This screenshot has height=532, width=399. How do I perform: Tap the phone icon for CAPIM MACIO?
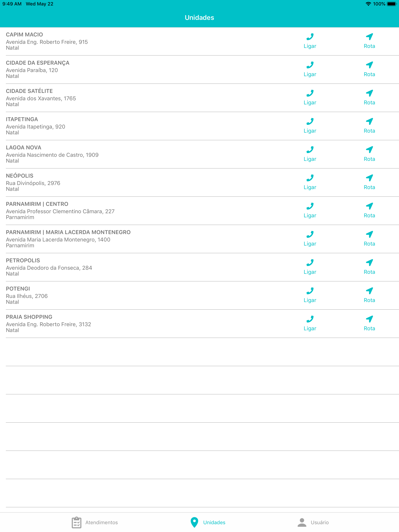point(310,37)
